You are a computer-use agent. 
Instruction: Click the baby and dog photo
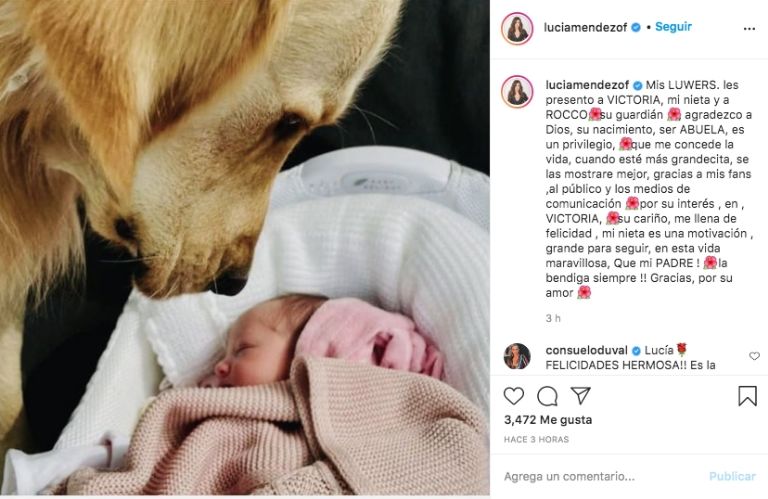click(x=245, y=247)
